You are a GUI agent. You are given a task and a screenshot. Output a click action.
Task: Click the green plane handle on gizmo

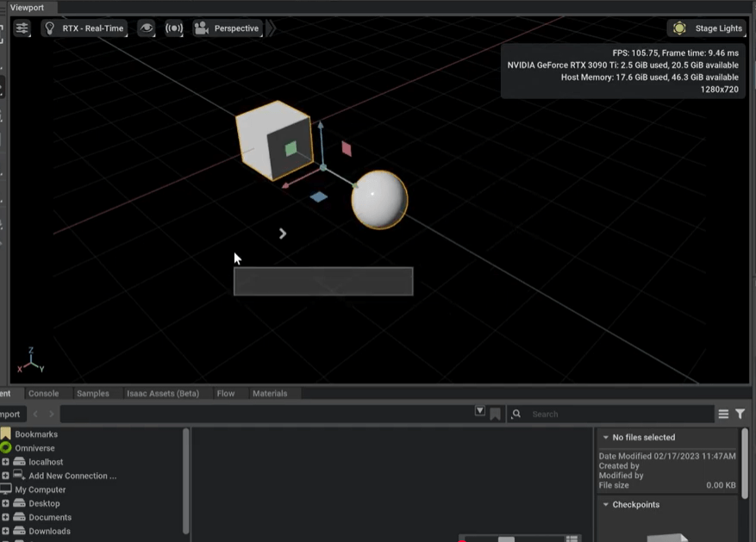pyautogui.click(x=291, y=149)
